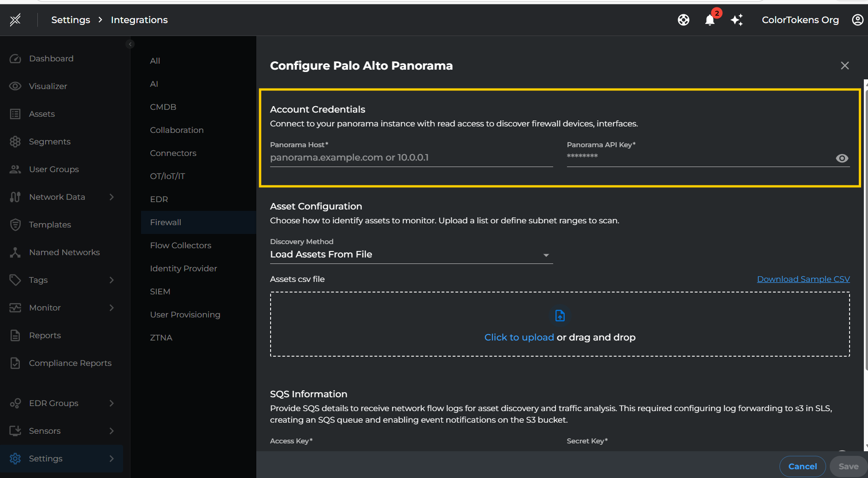
Task: Click the Segments sidebar icon
Action: click(15, 141)
